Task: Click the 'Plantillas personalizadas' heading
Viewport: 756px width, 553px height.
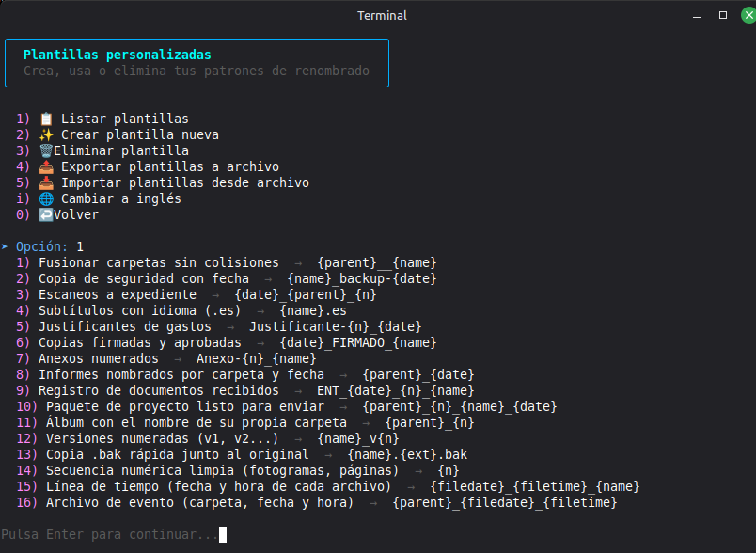Action: [118, 55]
